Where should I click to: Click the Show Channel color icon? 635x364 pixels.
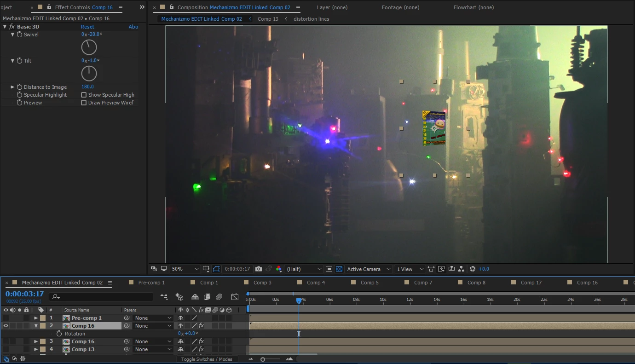pyautogui.click(x=279, y=269)
